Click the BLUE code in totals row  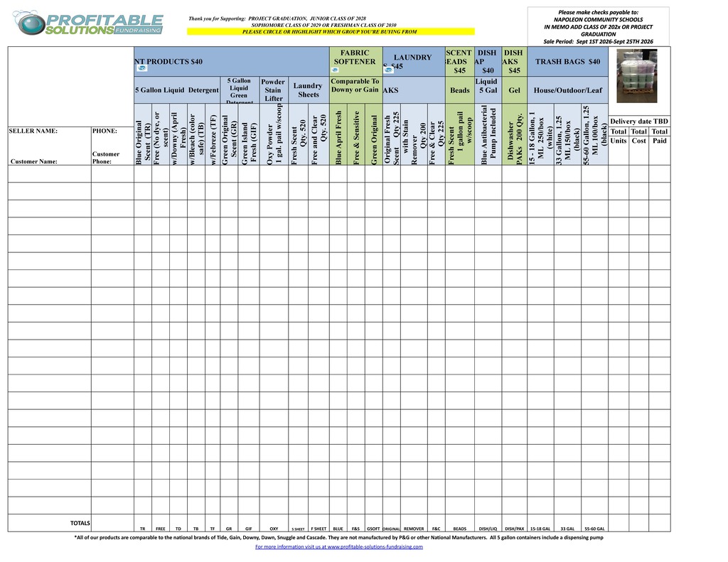338,529
